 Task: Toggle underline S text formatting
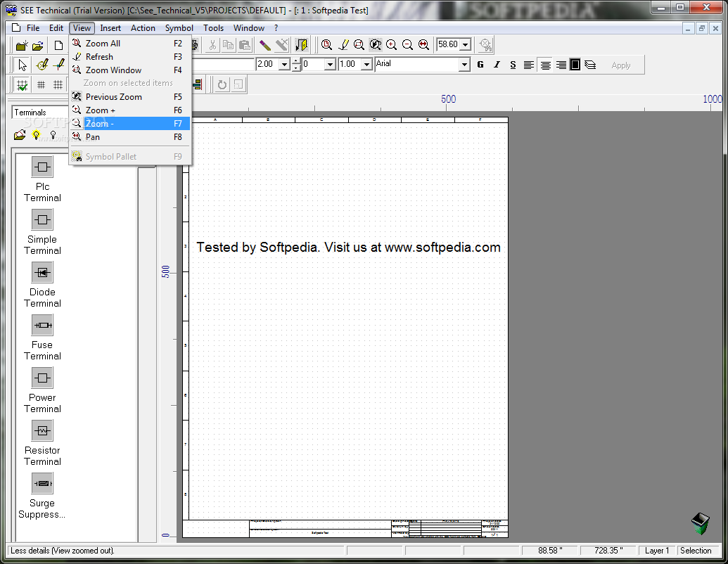513,65
